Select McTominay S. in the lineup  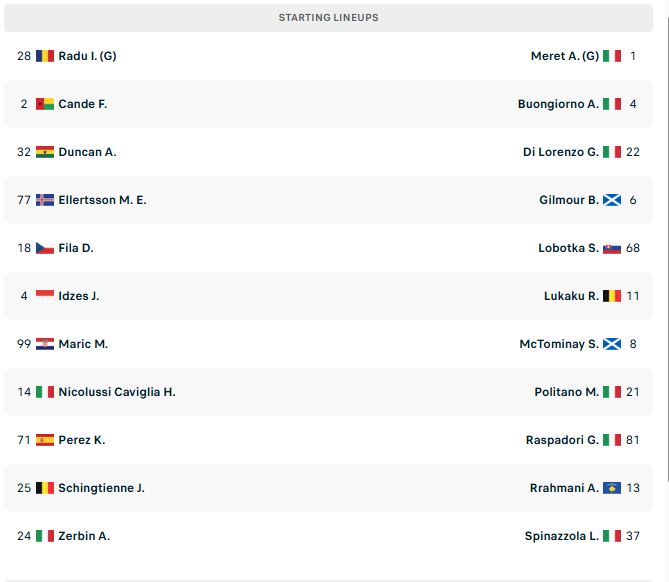(x=559, y=344)
